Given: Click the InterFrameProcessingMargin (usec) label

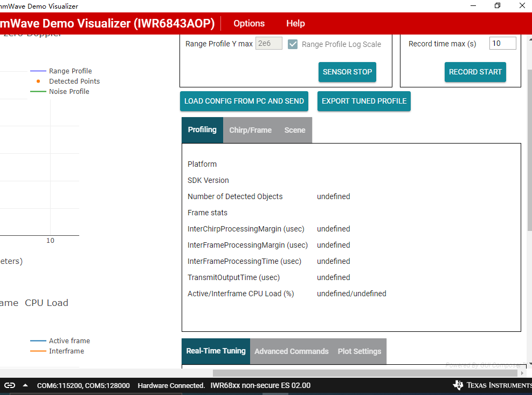Looking at the screenshot, I should point(248,245).
